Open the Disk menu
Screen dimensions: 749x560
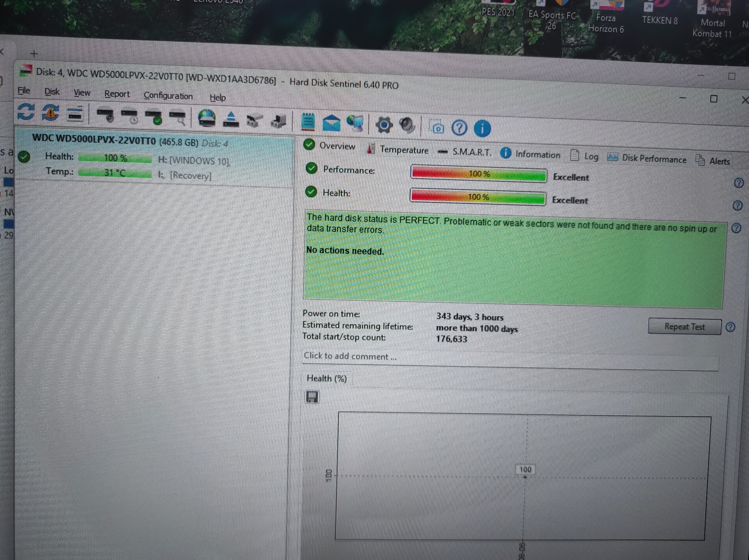(x=52, y=92)
